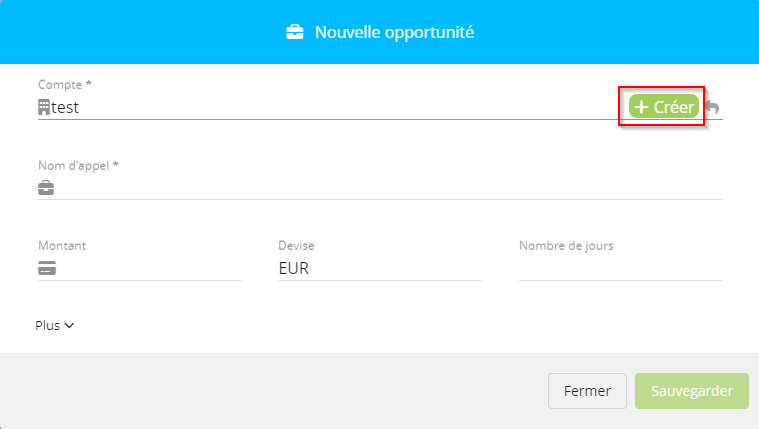
Task: Click the briefcase icon in the header
Action: click(295, 33)
